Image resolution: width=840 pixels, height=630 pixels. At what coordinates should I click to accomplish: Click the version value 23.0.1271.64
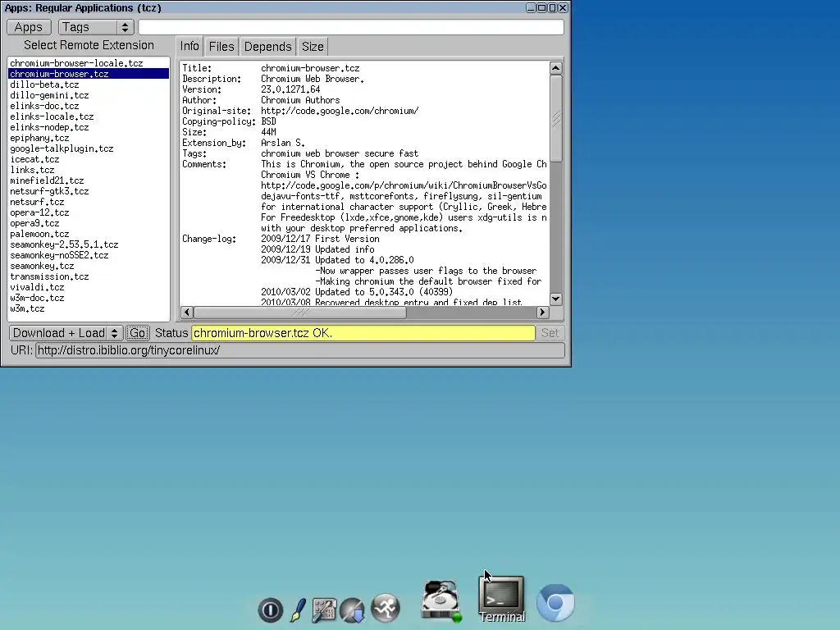coord(290,89)
